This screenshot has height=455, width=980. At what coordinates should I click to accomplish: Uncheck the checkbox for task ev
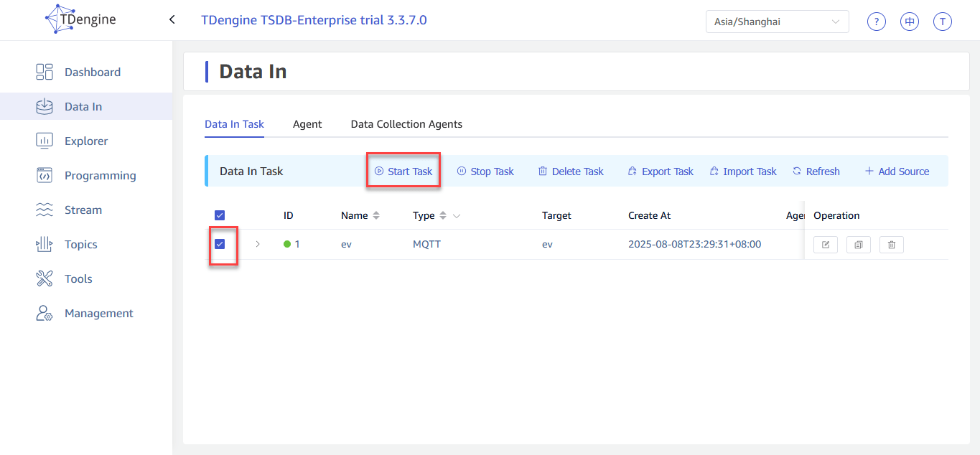(x=220, y=244)
